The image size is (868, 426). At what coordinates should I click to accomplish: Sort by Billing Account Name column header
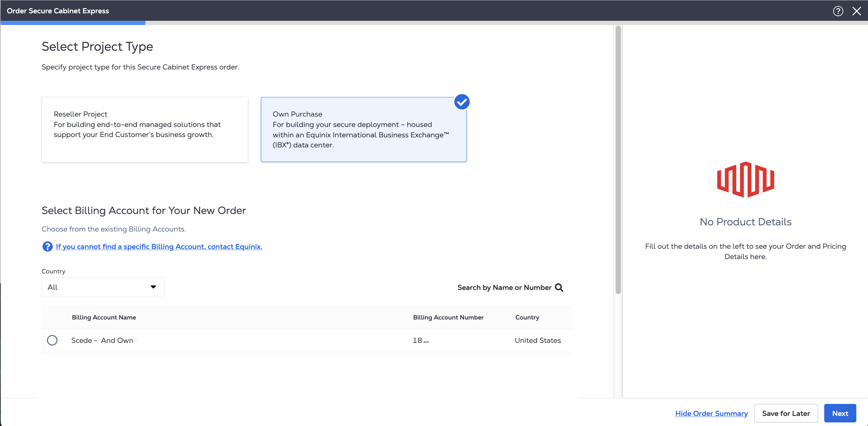104,318
